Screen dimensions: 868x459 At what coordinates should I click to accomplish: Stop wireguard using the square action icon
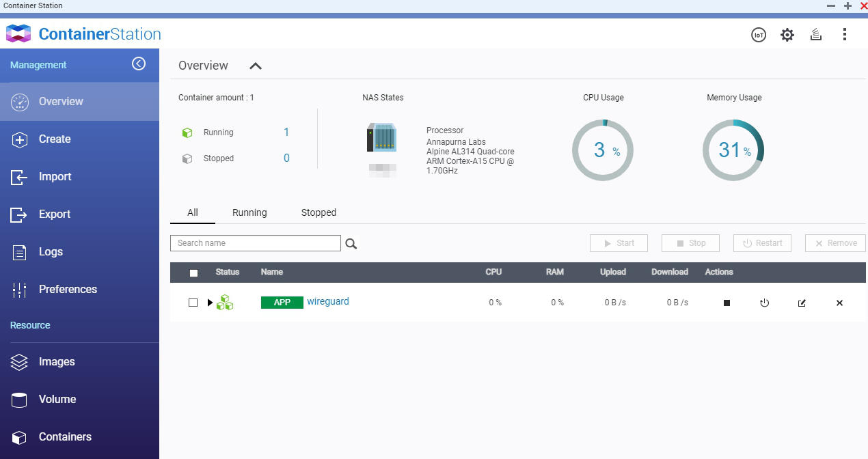click(x=727, y=303)
